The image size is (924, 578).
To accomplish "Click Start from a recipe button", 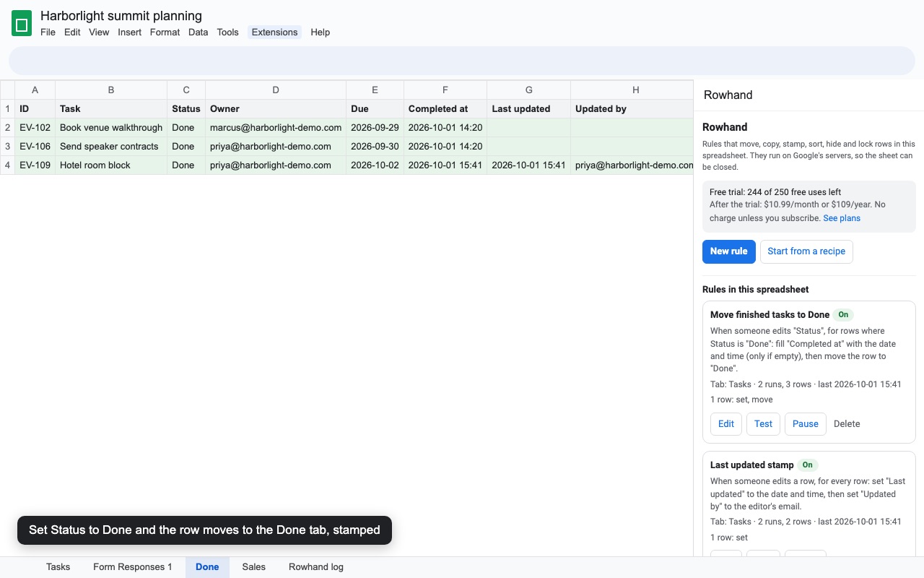I will point(806,251).
